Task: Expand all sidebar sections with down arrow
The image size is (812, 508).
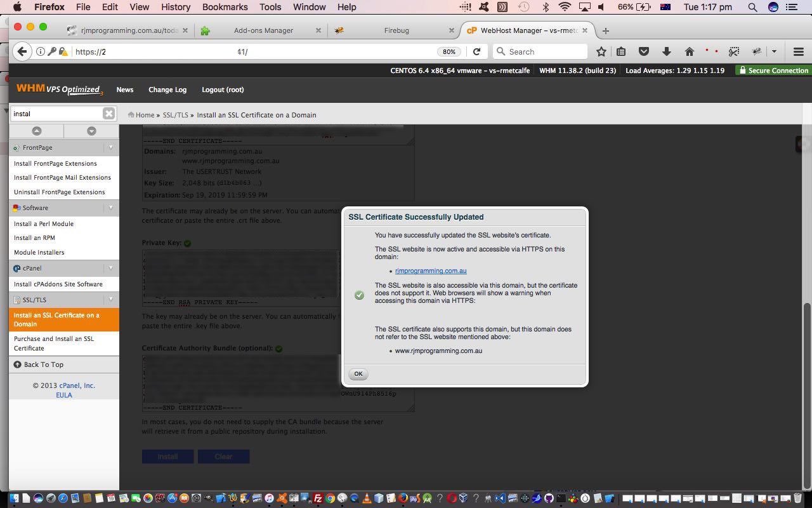Action: pos(91,131)
